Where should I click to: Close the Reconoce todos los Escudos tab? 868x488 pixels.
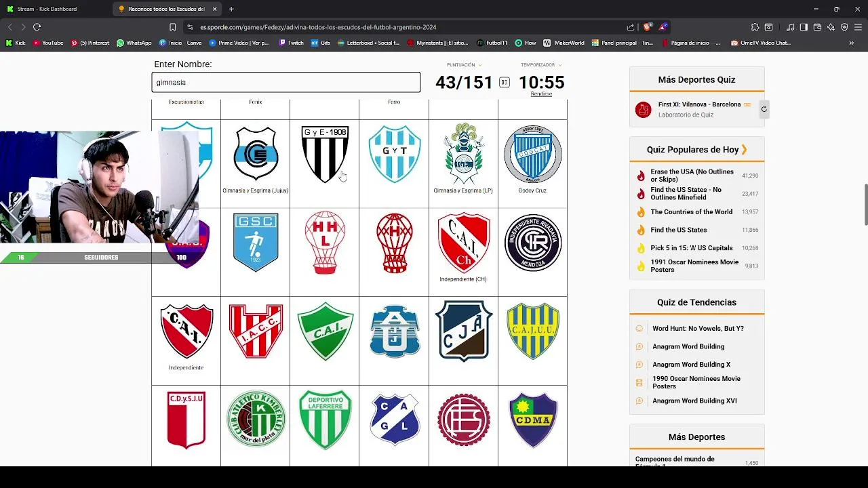click(215, 9)
